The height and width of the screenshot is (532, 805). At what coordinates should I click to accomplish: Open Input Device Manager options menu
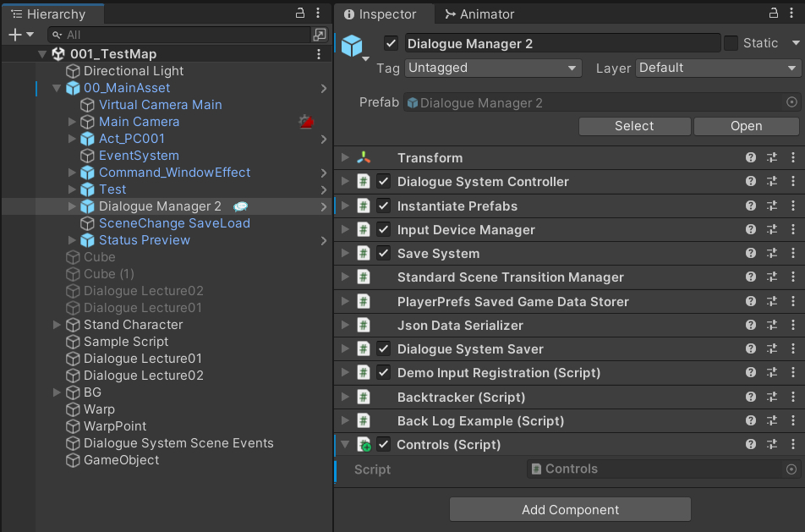coord(792,229)
